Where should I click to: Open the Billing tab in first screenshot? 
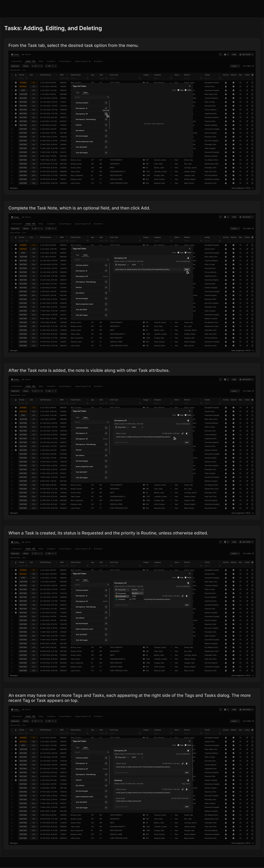tap(41, 61)
